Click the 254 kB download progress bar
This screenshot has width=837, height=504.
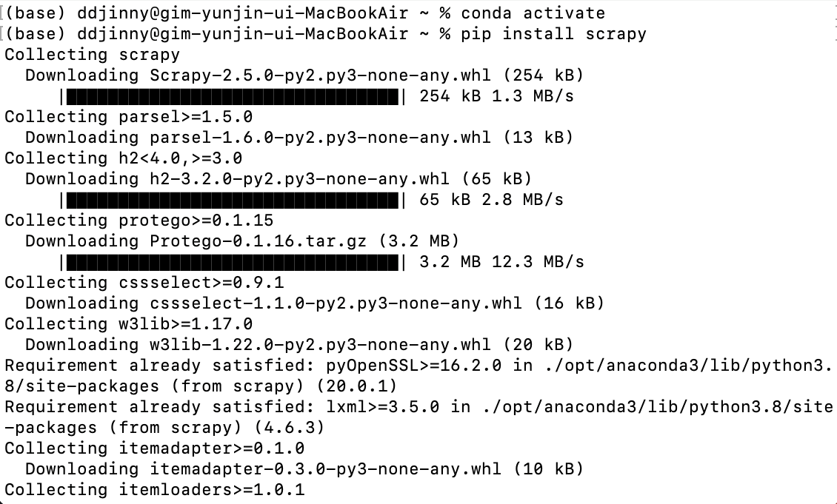coord(236,96)
